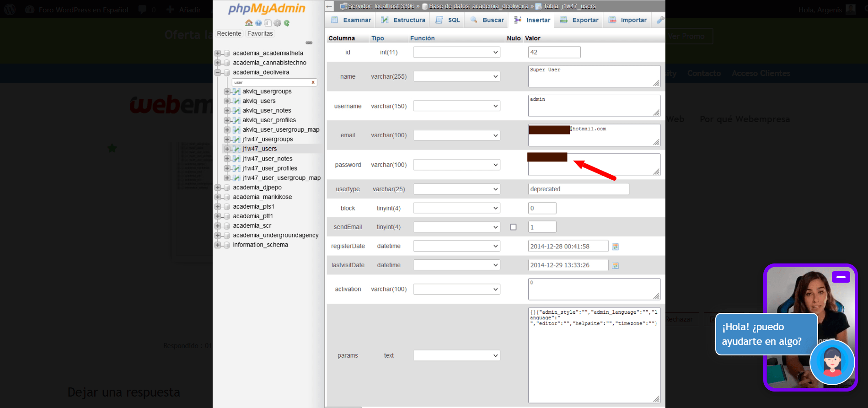868x408 pixels.
Task: Open the SQL documentation page icon
Action: point(268,23)
